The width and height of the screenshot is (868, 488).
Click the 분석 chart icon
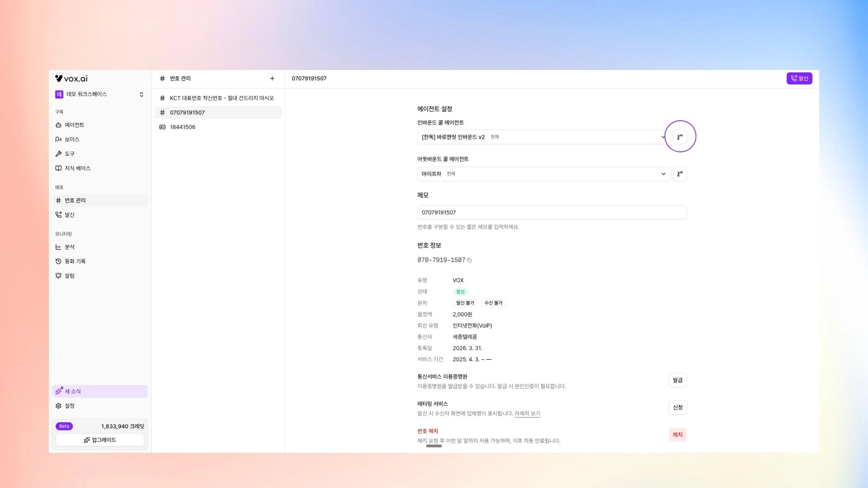pos(58,247)
